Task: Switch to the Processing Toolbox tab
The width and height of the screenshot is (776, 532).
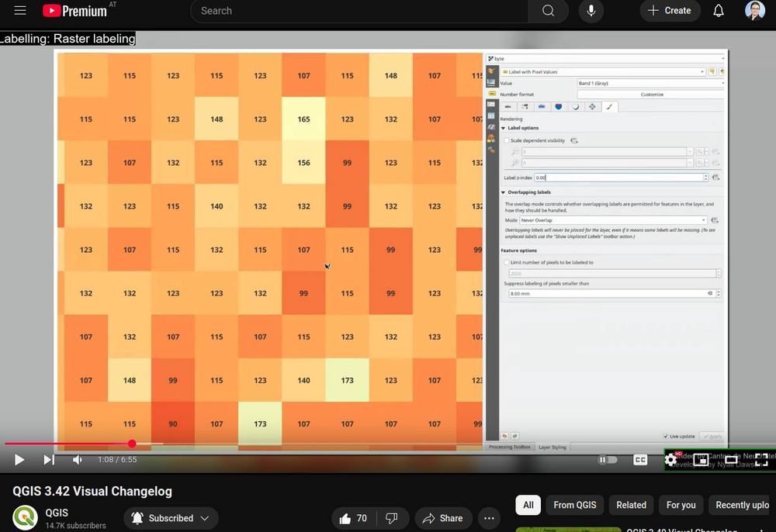Action: (509, 447)
